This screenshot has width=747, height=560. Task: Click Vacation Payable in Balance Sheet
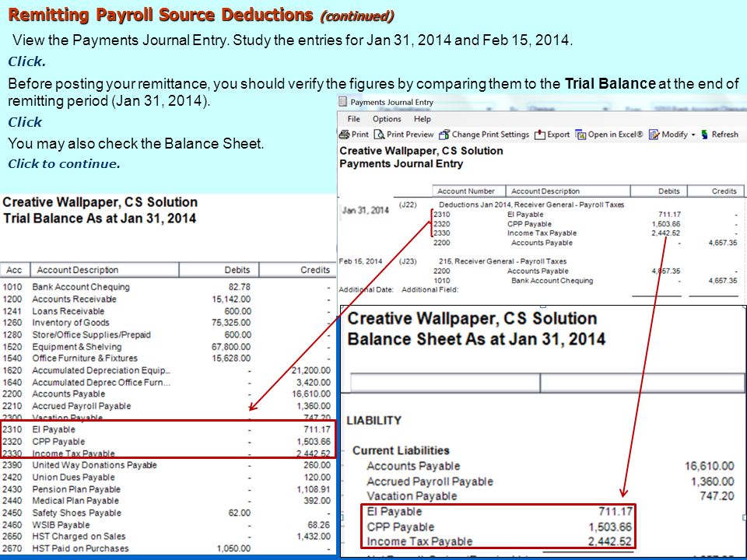point(412,496)
